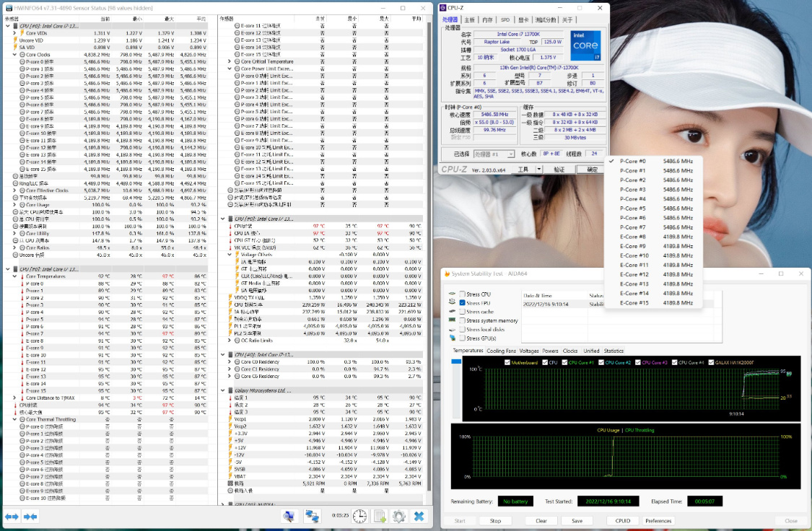Click the HWiNFO reset clock icon
The height and width of the screenshot is (531, 812).
(x=359, y=517)
